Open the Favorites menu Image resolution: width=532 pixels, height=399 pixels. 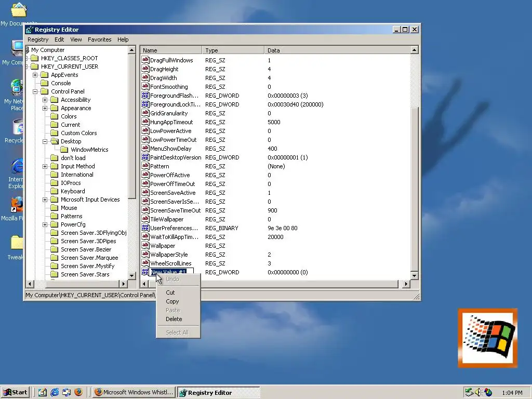99,39
